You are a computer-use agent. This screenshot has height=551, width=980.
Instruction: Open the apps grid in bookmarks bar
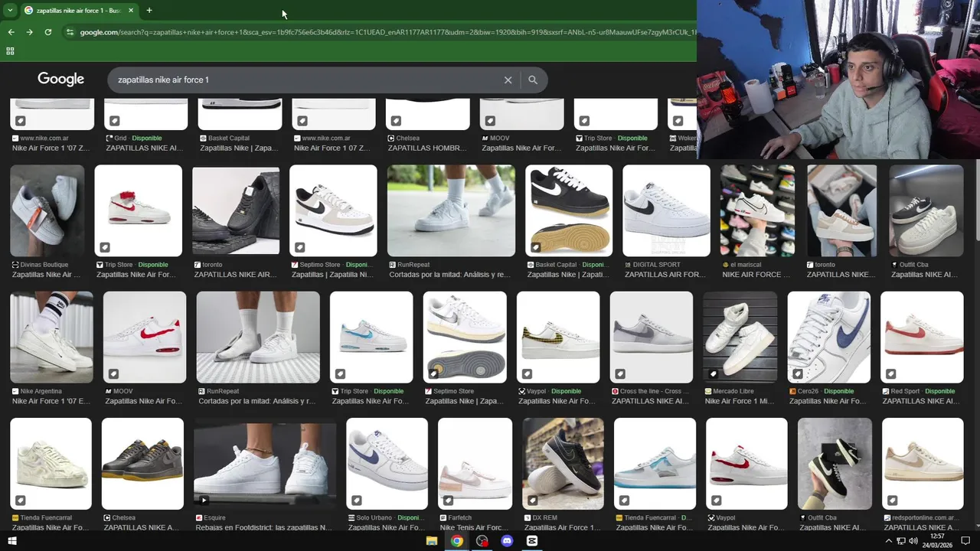tap(10, 51)
